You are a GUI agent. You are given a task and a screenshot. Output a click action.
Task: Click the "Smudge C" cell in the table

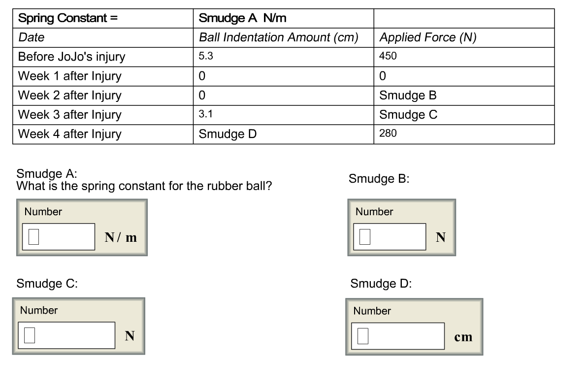tap(464, 114)
